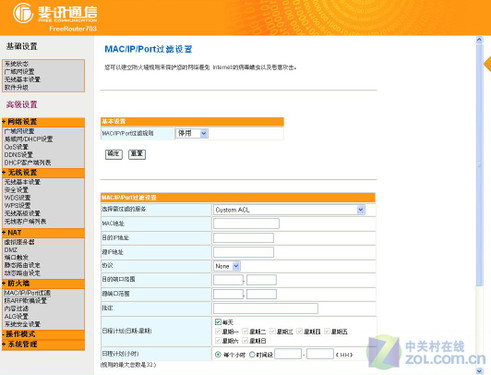Screen dimensions: 491x375
Task: Expand the 操作模式 sidebar section
Action: tap(43, 334)
